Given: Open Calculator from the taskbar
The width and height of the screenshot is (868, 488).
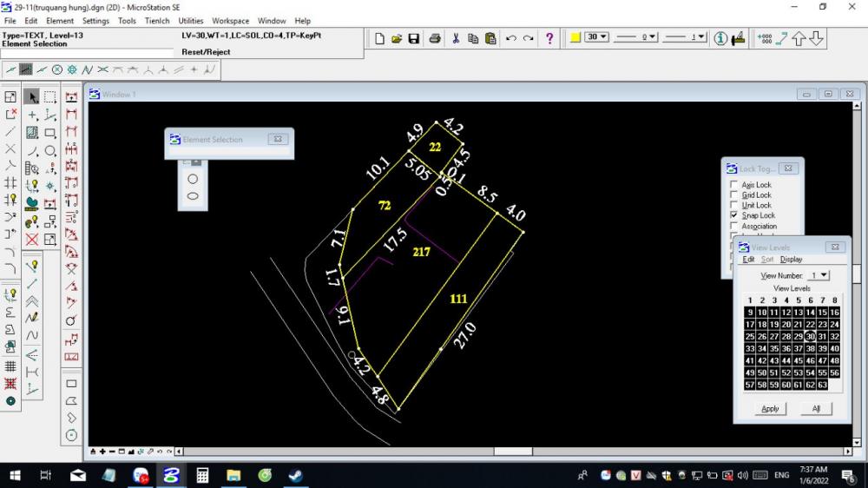Looking at the screenshot, I should pyautogui.click(x=202, y=475).
